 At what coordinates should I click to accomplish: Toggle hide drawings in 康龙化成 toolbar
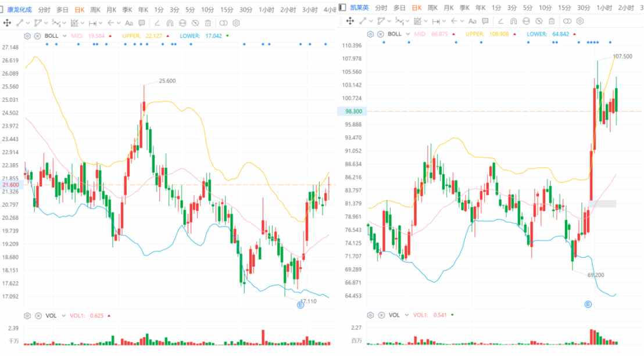tap(195, 23)
